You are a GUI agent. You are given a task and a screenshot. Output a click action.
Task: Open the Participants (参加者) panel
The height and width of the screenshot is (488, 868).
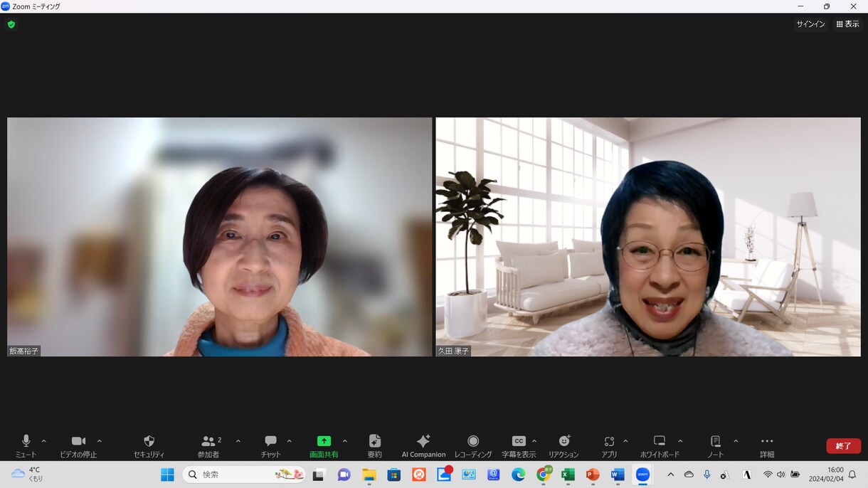pos(208,446)
